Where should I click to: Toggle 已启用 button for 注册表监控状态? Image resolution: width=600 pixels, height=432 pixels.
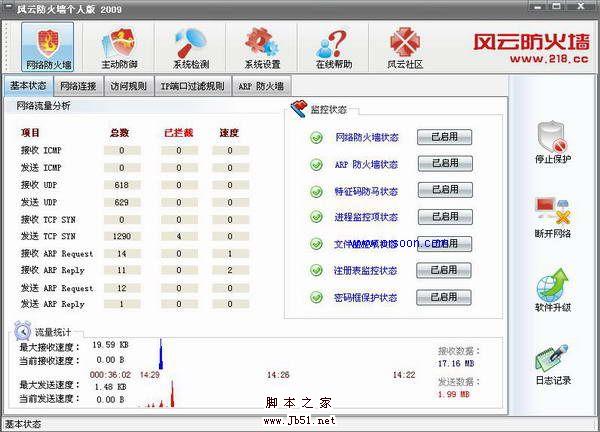click(444, 271)
